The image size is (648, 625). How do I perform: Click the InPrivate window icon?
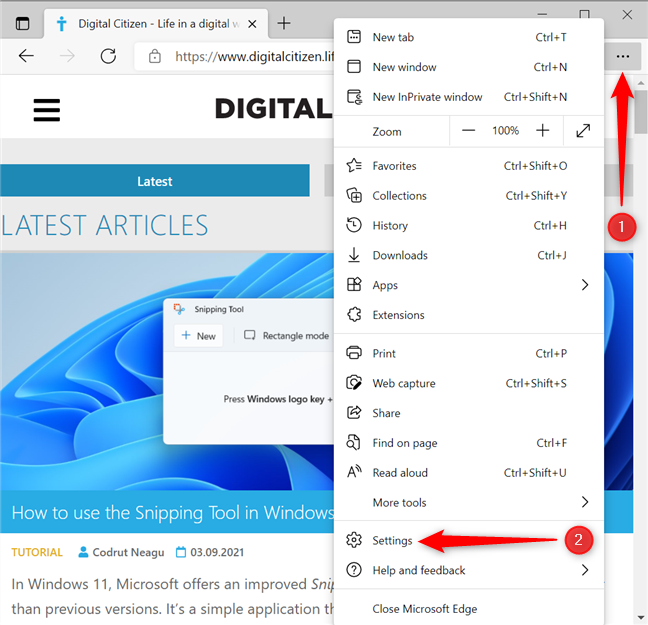coord(354,97)
